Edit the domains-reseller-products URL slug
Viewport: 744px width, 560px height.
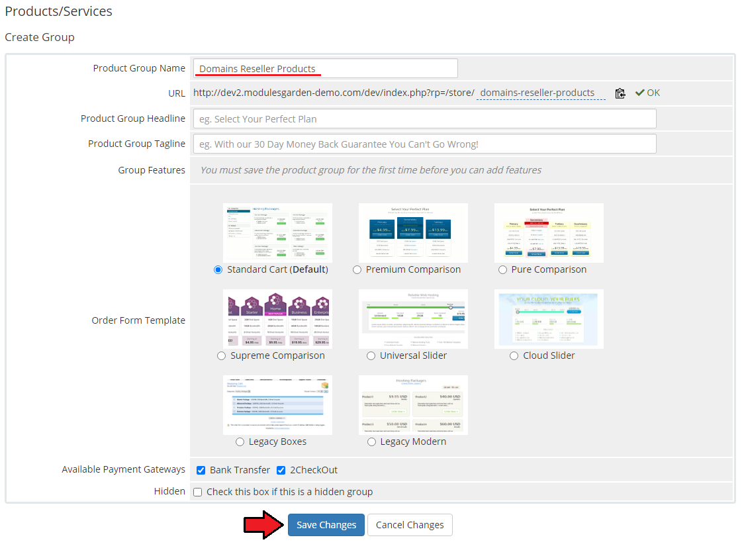541,93
